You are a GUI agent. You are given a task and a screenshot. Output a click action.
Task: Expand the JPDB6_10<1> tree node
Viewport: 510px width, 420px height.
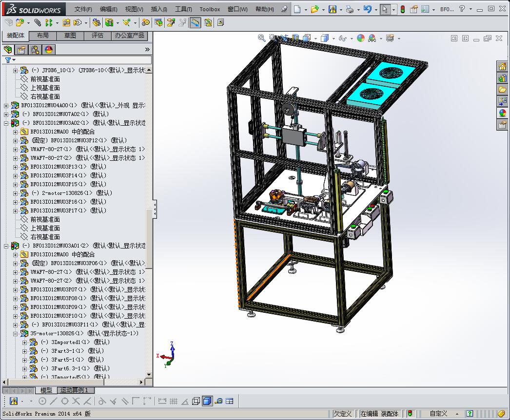[x=15, y=71]
